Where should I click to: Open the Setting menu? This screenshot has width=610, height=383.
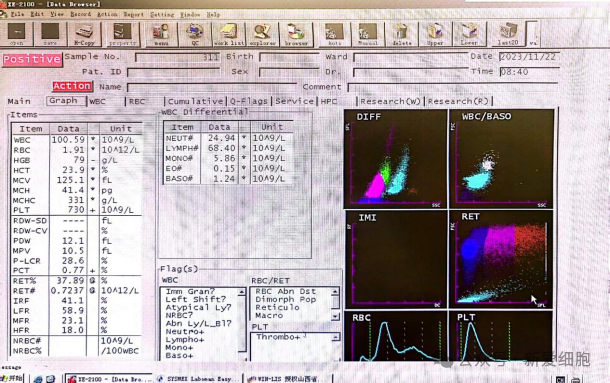(x=162, y=14)
